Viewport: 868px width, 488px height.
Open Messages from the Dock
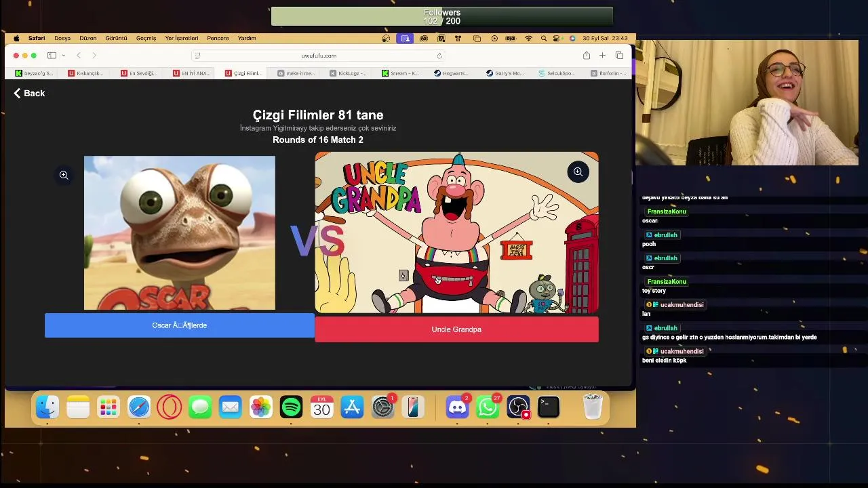(200, 407)
